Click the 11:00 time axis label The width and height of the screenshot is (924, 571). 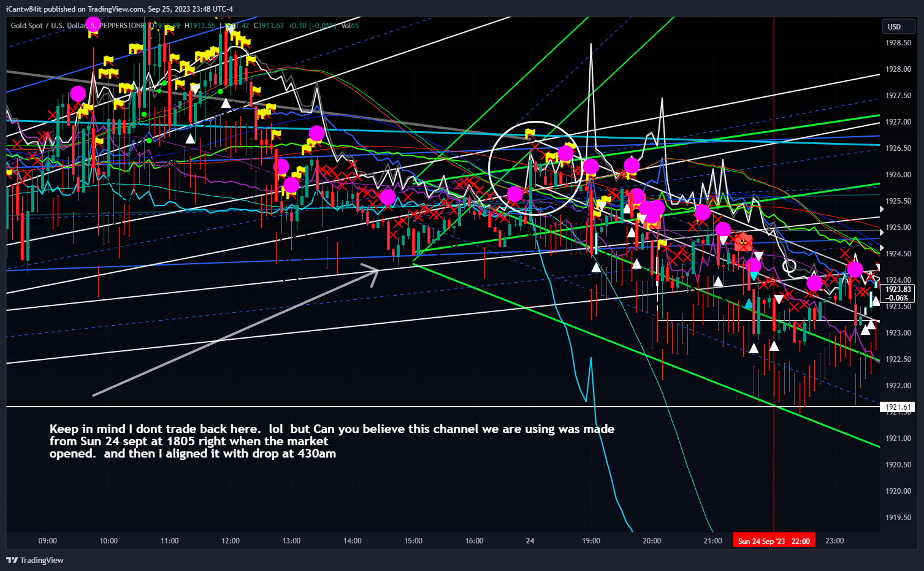[170, 541]
